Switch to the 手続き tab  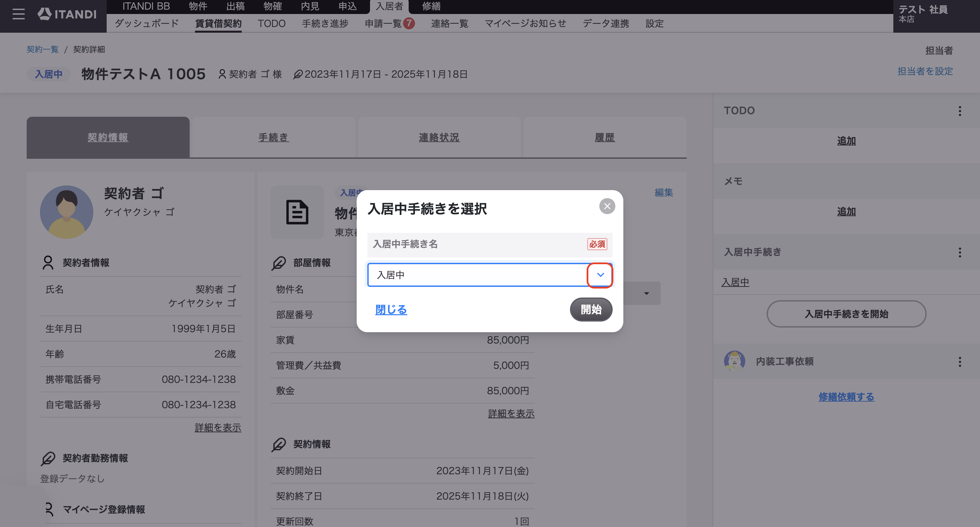pyautogui.click(x=274, y=137)
